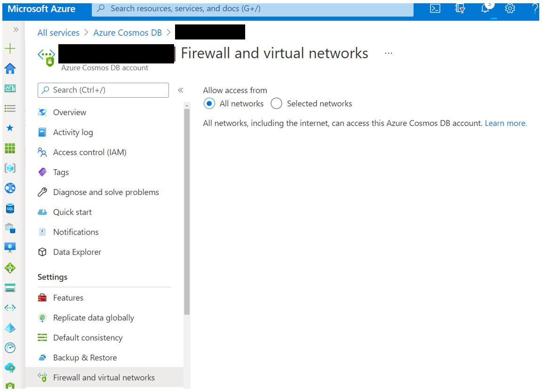Open Virtual networks icon in left rail
This screenshot has width=543, height=392.
pyautogui.click(x=10, y=307)
